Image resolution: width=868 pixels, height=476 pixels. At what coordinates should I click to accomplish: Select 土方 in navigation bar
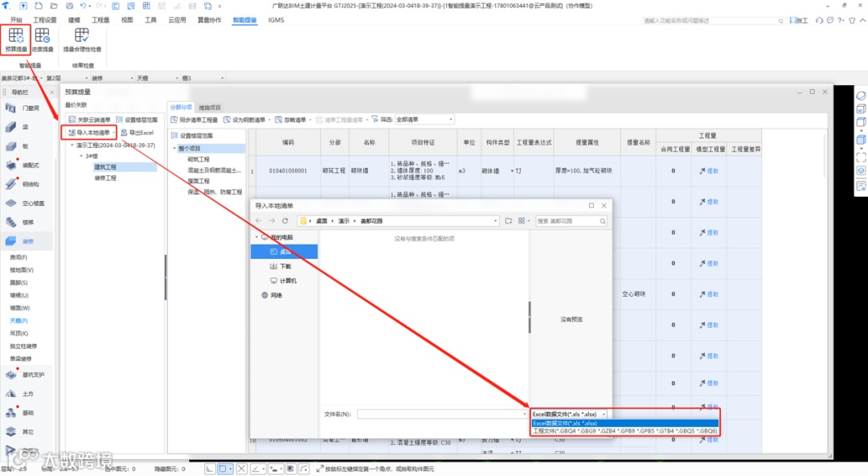pos(27,393)
